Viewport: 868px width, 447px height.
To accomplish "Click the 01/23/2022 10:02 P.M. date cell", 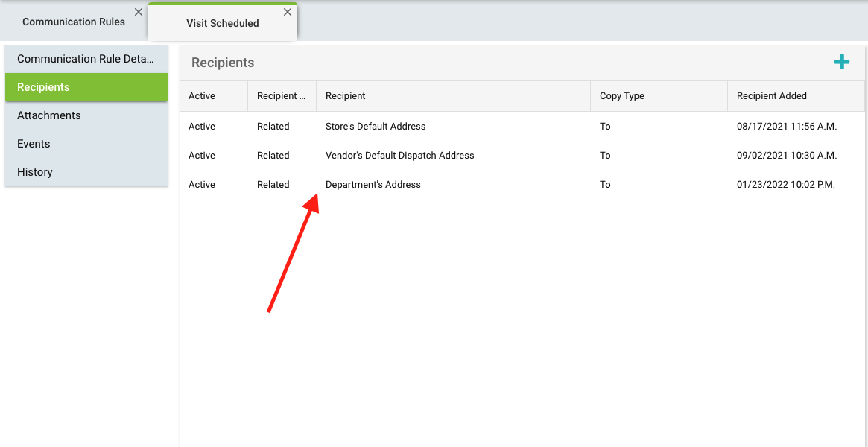I will coord(785,185).
